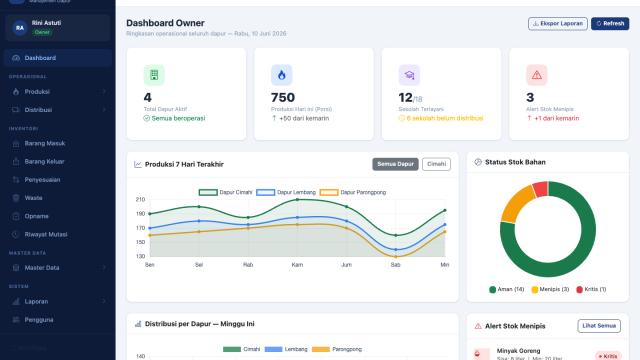Image resolution: width=640 pixels, height=360 pixels.
Task: Open the Barang Masuk menu item
Action: tap(58, 144)
